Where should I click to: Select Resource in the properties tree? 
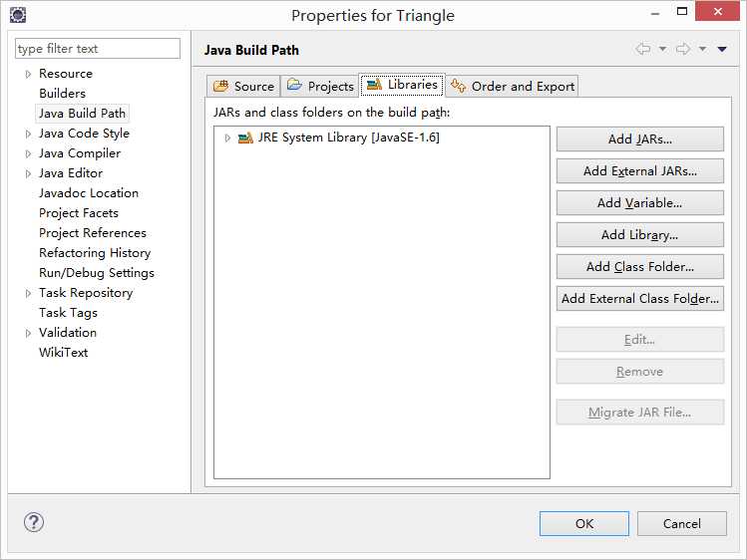tap(66, 74)
